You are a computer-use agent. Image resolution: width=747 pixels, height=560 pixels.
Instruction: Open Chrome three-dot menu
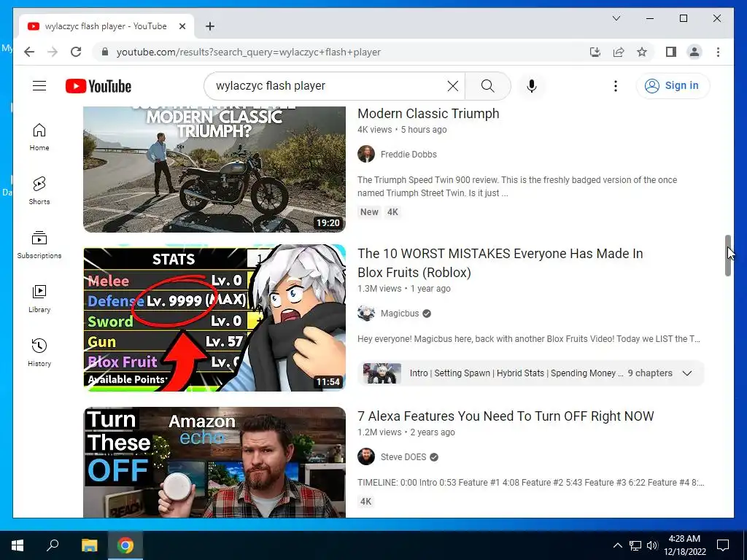(718, 52)
